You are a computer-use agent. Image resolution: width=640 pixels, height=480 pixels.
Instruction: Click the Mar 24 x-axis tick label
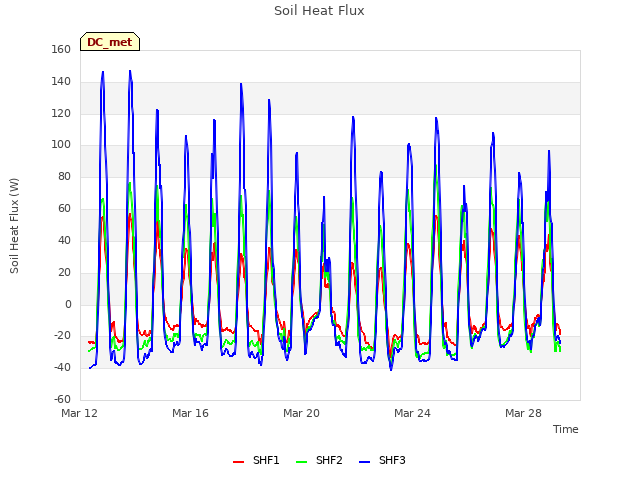click(x=412, y=413)
